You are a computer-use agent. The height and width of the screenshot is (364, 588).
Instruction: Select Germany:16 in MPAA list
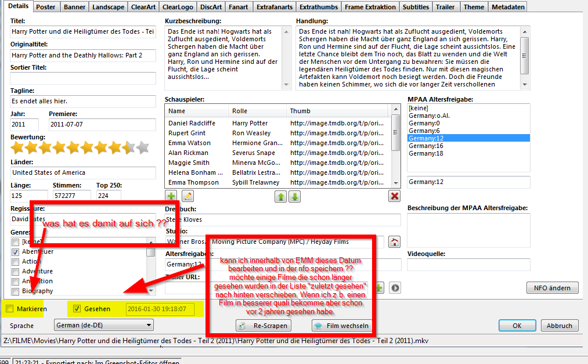click(x=468, y=146)
